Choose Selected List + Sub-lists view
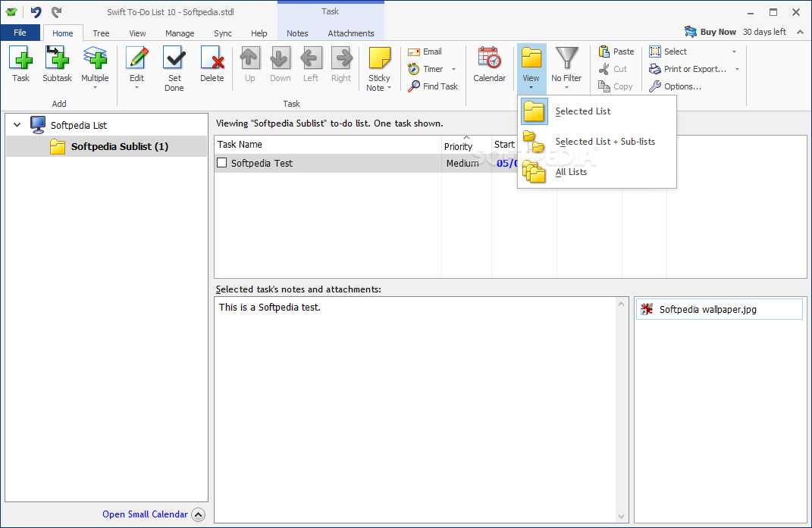This screenshot has width=812, height=528. point(597,142)
